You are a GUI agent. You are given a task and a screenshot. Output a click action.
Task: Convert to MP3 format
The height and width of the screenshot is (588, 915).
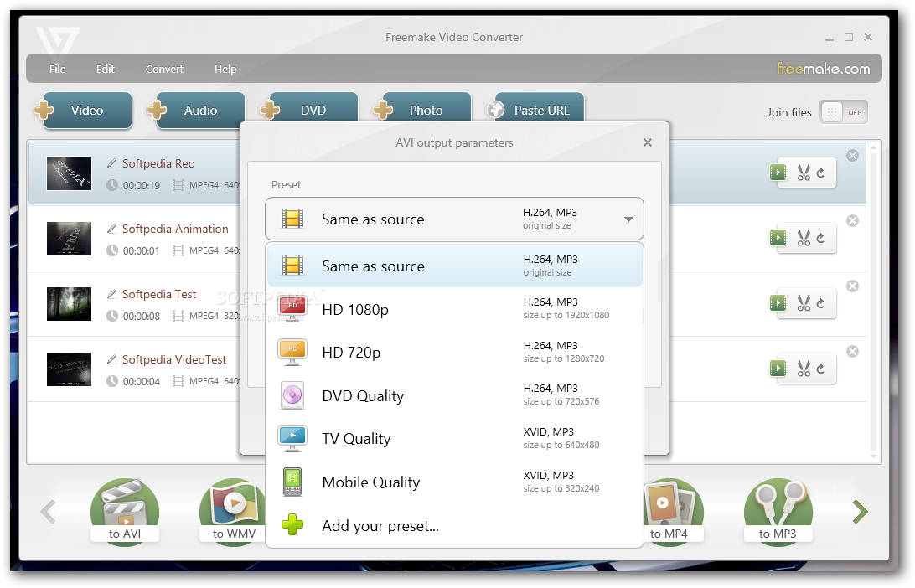pyautogui.click(x=778, y=511)
